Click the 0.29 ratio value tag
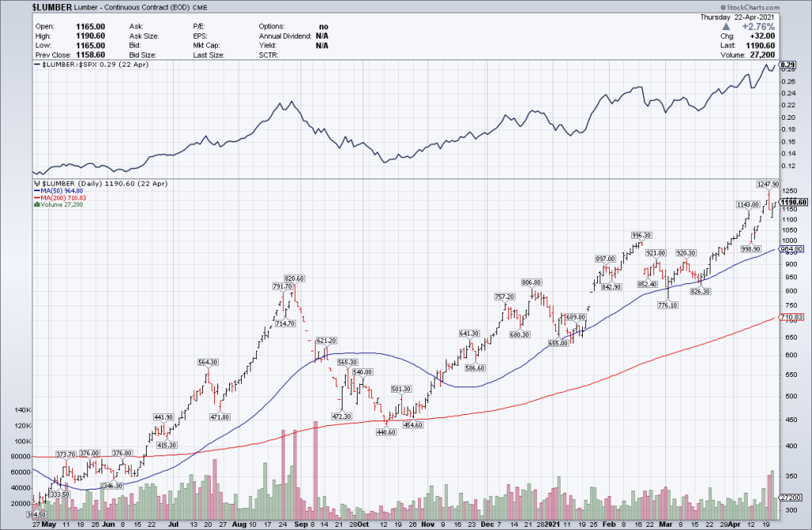812x530 pixels. (x=788, y=65)
